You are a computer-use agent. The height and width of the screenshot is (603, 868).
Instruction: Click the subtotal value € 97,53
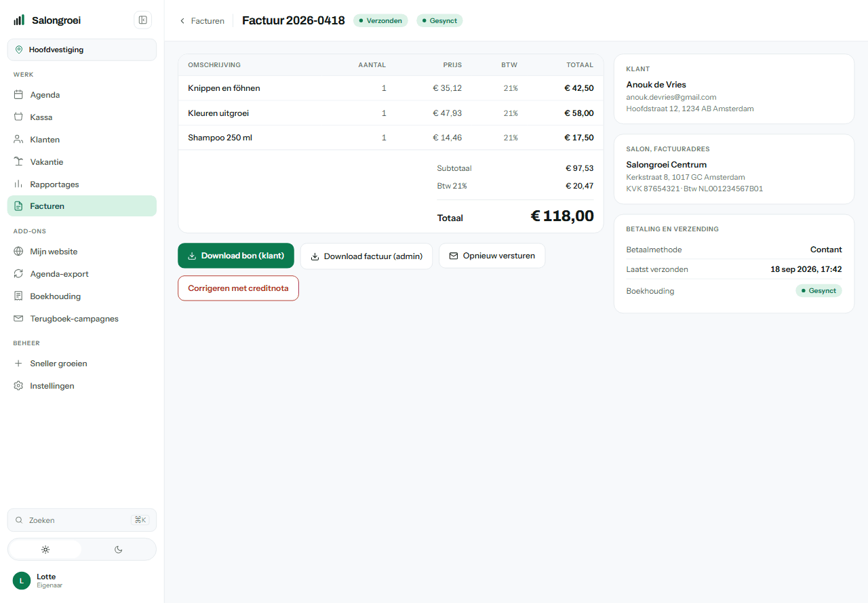pos(580,168)
